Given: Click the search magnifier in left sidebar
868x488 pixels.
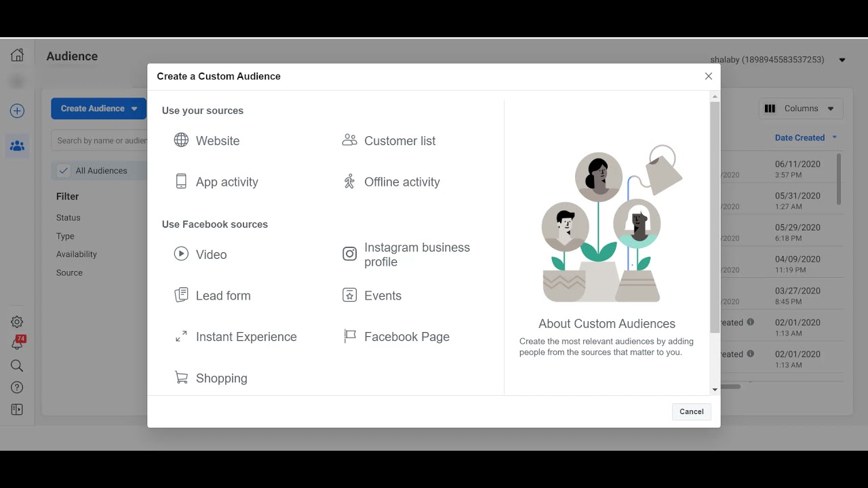Looking at the screenshot, I should (17, 366).
